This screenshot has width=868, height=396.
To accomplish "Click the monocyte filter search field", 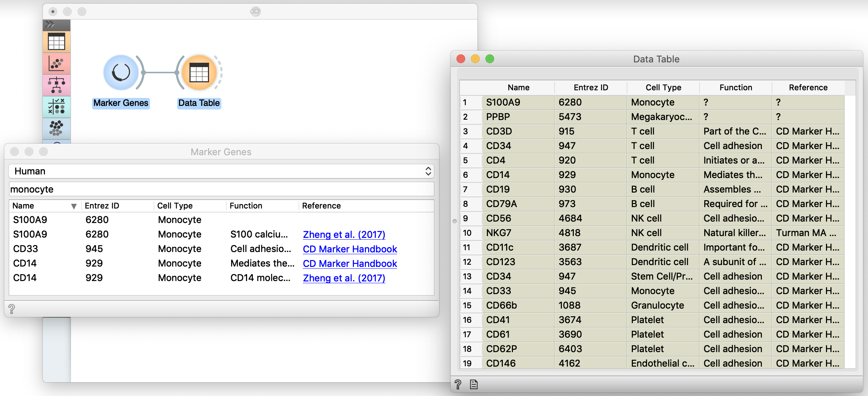I will point(221,189).
